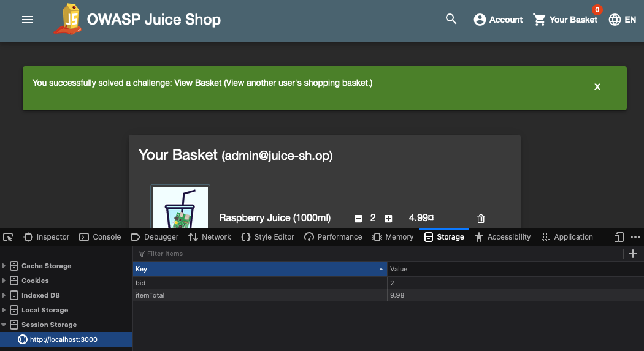Screen dimensions: 644x351
Task: Click the bid value 2 cell
Action: pos(515,283)
